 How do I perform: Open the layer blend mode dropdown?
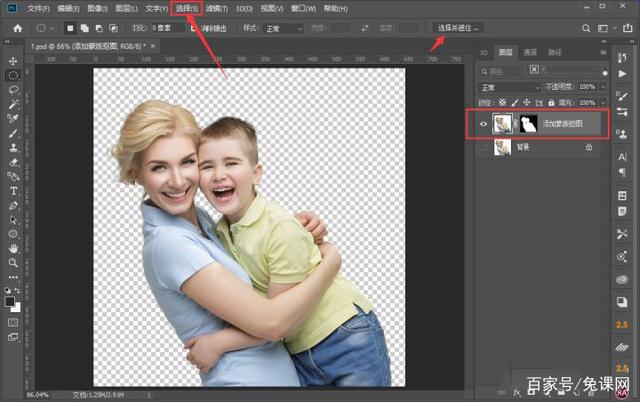pyautogui.click(x=510, y=87)
